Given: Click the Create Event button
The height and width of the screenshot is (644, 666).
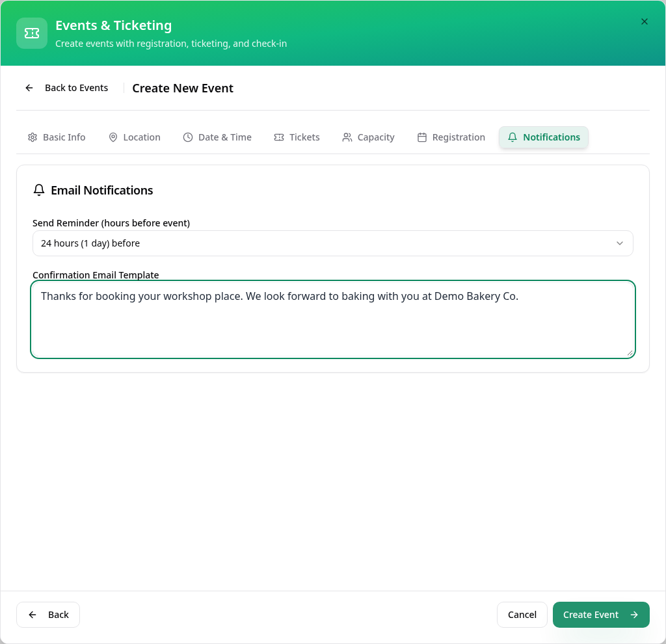Looking at the screenshot, I should click(x=601, y=615).
